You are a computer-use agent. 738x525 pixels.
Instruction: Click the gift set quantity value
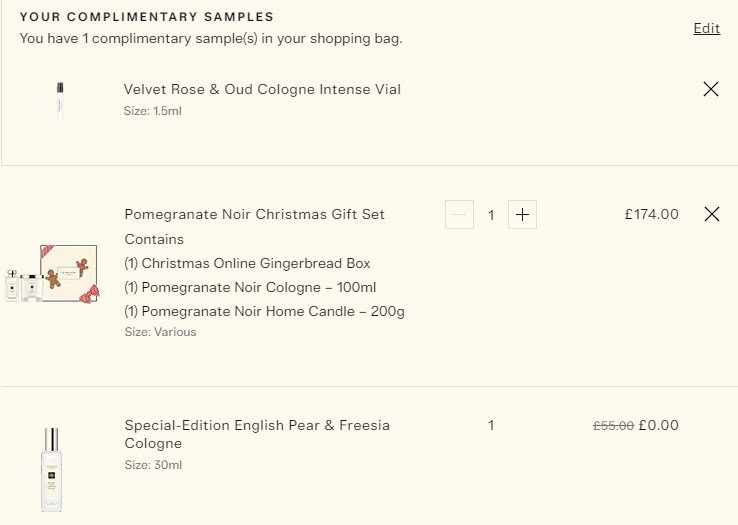pos(491,215)
